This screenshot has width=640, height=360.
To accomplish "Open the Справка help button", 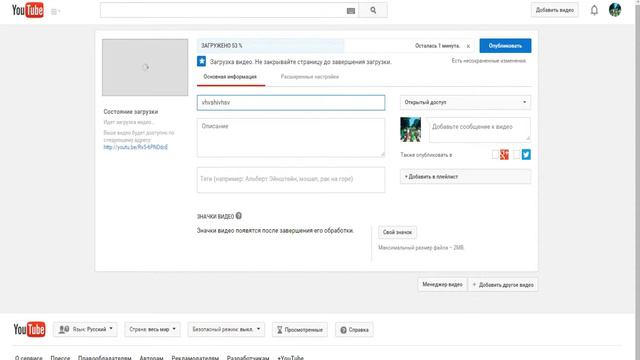I will [x=354, y=329].
